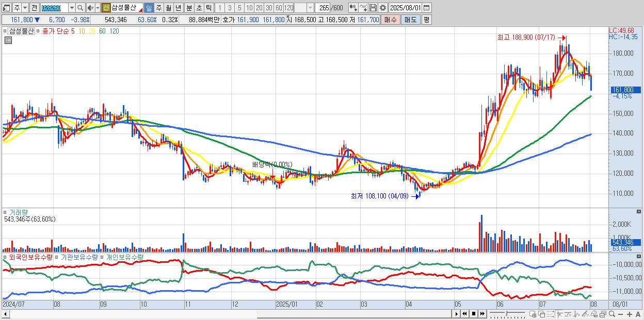The height and width of the screenshot is (320, 644).
Task: Toggle the 평 button next to 매도
Action: [x=426, y=20]
